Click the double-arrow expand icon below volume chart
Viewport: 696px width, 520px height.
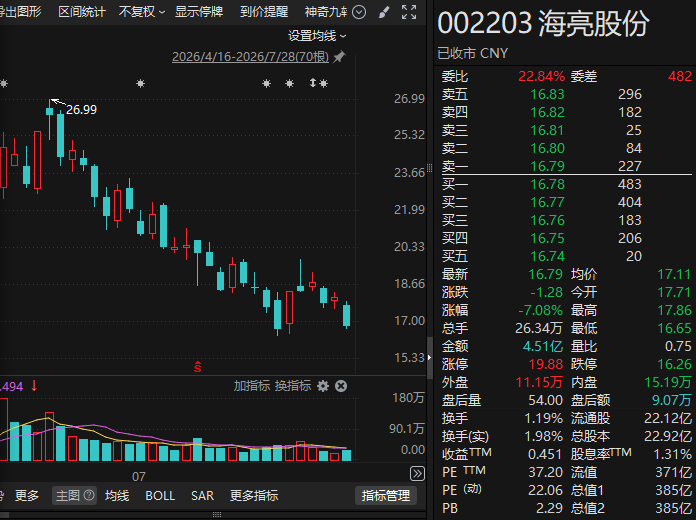(x=417, y=473)
